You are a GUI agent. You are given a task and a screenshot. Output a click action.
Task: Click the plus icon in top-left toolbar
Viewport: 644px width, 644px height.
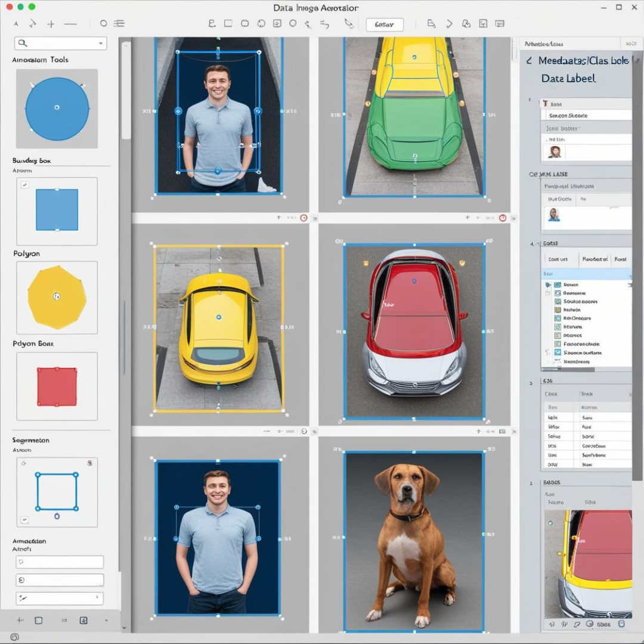51,24
